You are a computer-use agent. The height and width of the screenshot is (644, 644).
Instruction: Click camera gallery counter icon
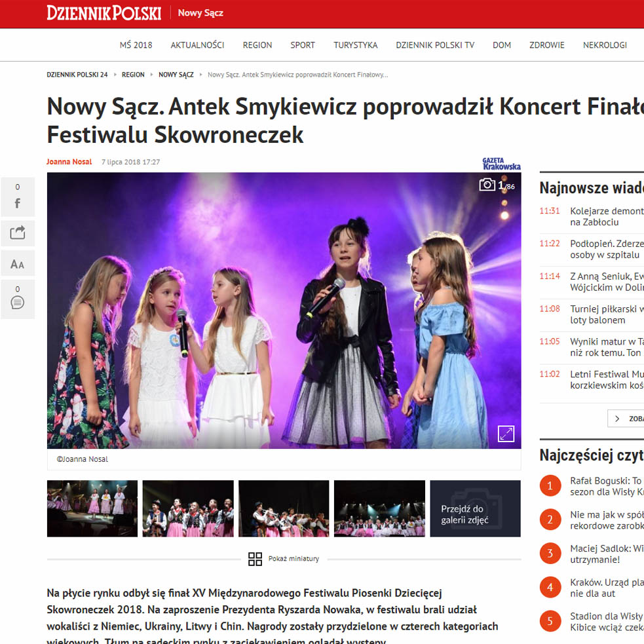pos(497,185)
